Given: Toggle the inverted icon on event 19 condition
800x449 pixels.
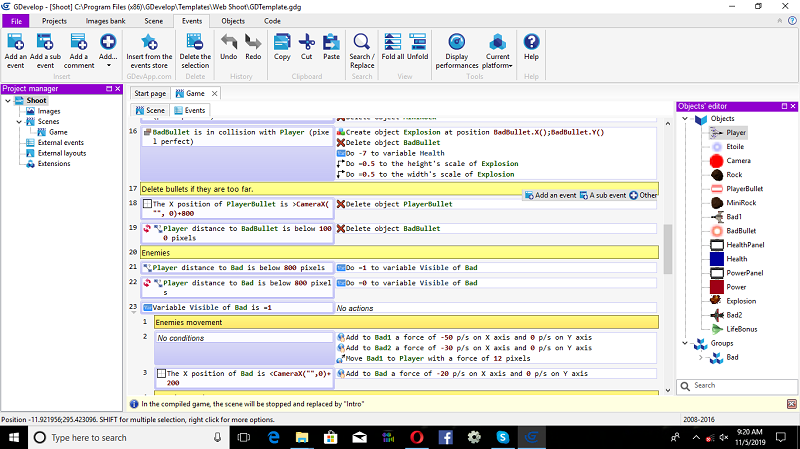Looking at the screenshot, I should pyautogui.click(x=147, y=229).
